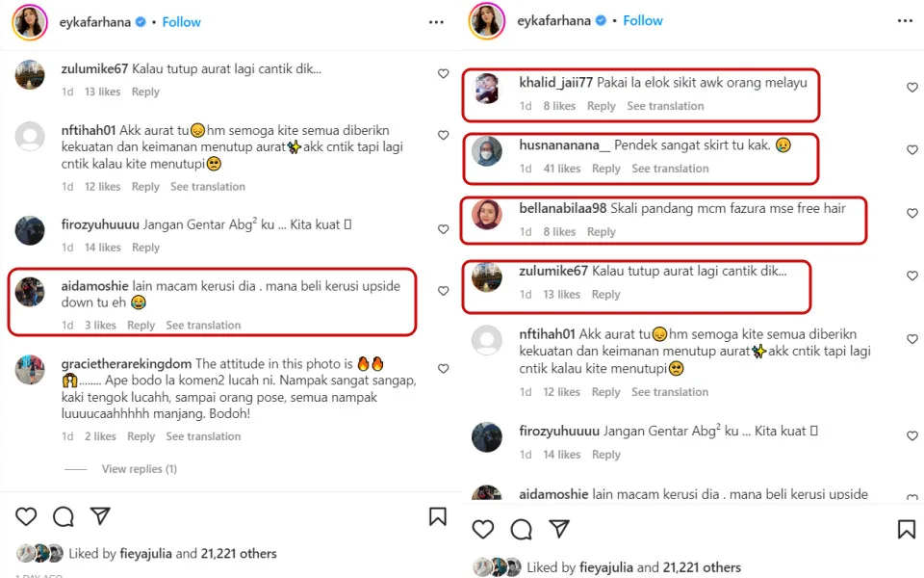The width and height of the screenshot is (924, 578).
Task: Like the post in left panel
Action: coord(26,517)
